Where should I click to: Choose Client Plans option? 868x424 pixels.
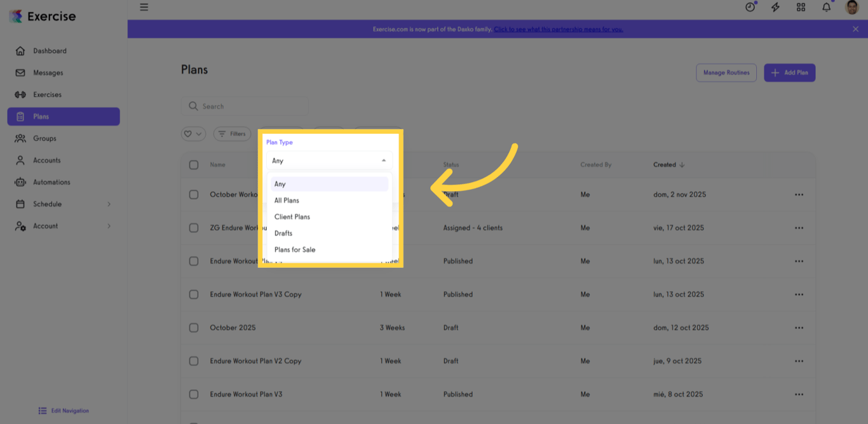point(329,217)
